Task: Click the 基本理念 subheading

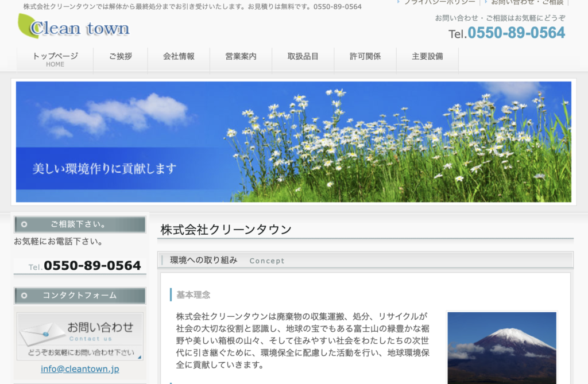Action: 193,295
